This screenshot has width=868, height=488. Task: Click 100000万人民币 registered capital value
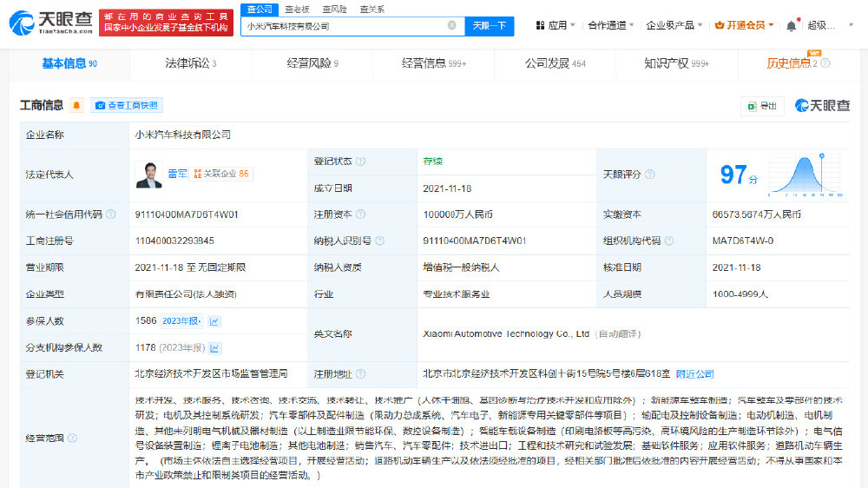tap(457, 214)
